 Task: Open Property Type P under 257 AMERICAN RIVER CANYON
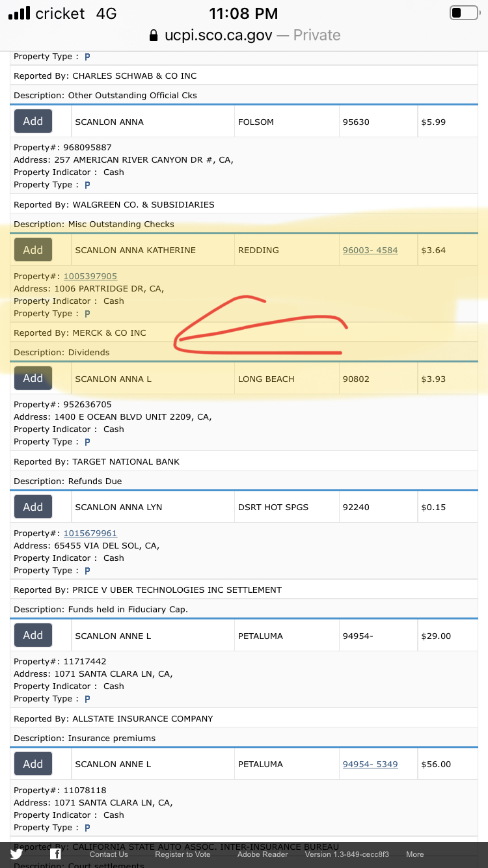tap(87, 185)
